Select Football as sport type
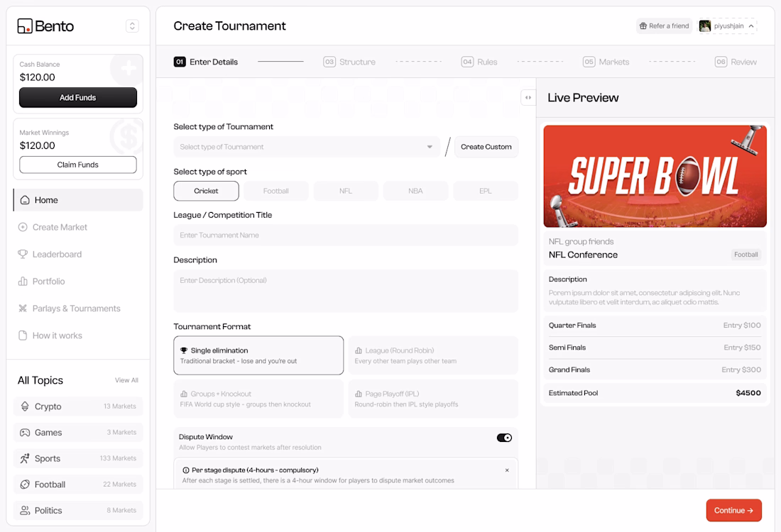Viewport: 781px width, 532px height. (276, 191)
